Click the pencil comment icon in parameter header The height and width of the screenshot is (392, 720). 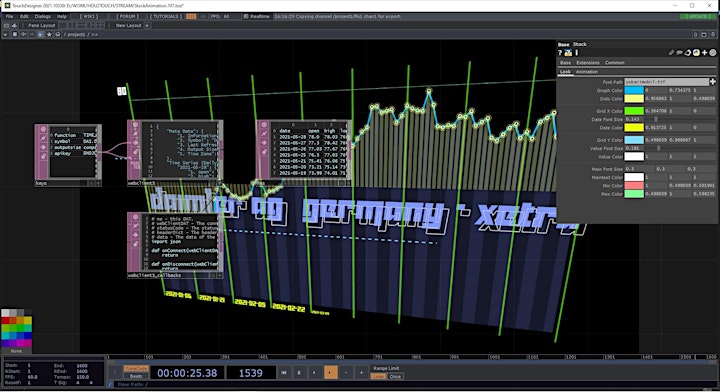671,53
